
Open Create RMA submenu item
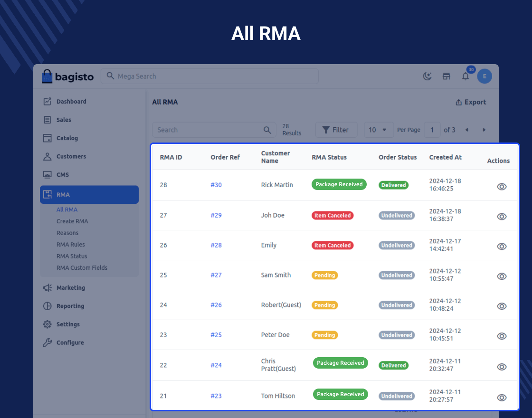pos(72,221)
